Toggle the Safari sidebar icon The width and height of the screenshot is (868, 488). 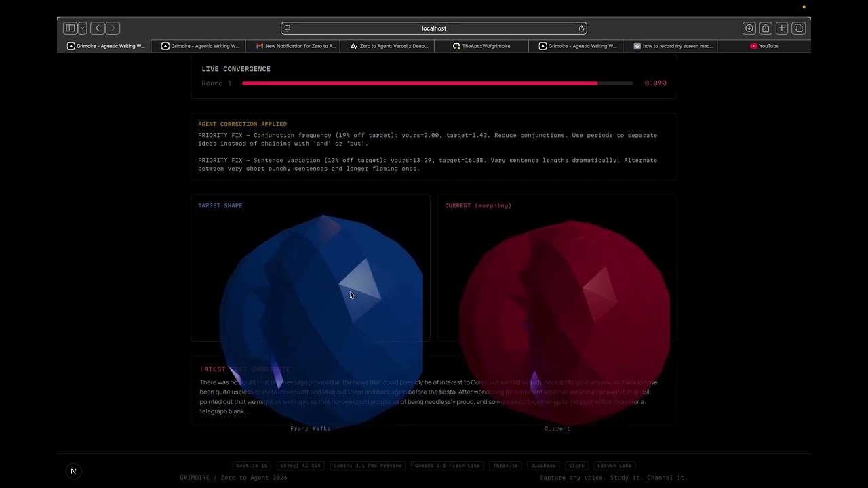click(70, 28)
